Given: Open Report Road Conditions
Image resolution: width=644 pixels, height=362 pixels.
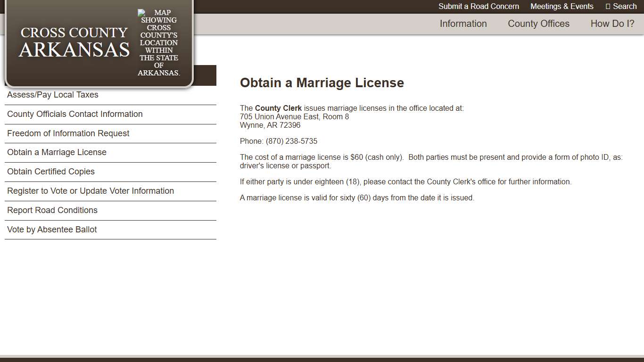Looking at the screenshot, I should click(x=52, y=210).
